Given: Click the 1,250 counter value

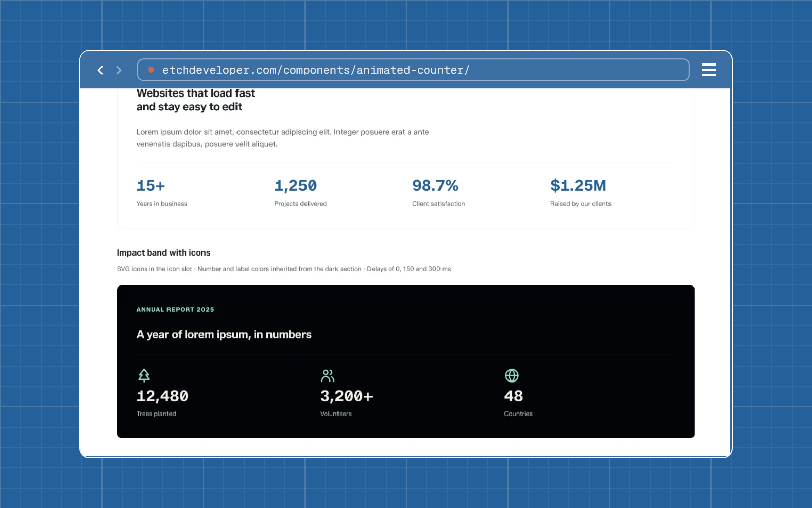Looking at the screenshot, I should [x=295, y=186].
